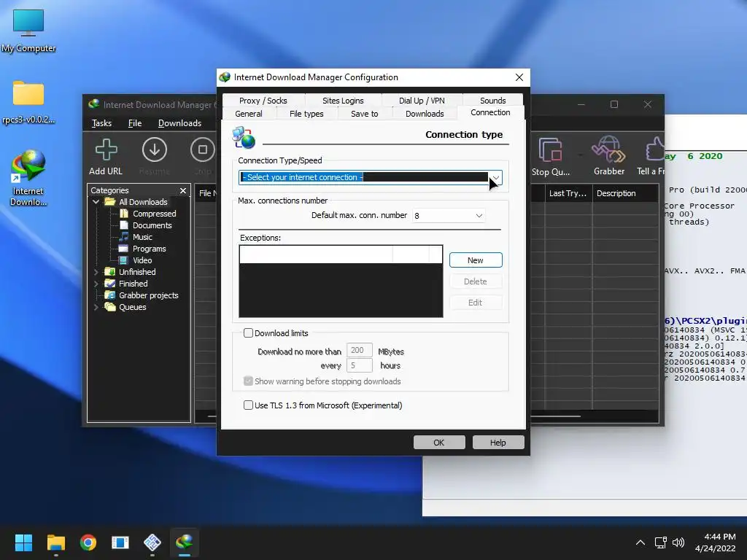Switch to File types tab

[306, 114]
